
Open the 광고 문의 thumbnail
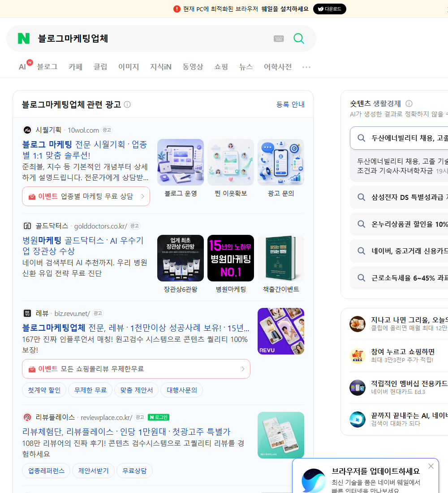click(281, 162)
